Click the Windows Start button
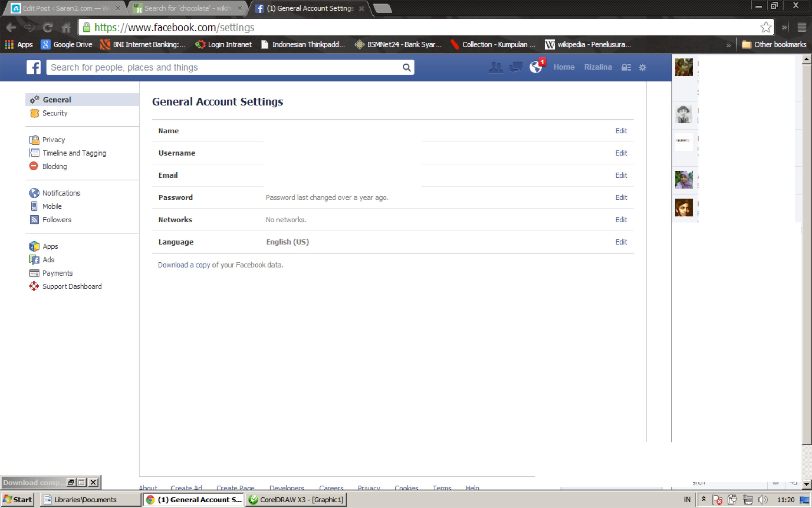 tap(18, 499)
